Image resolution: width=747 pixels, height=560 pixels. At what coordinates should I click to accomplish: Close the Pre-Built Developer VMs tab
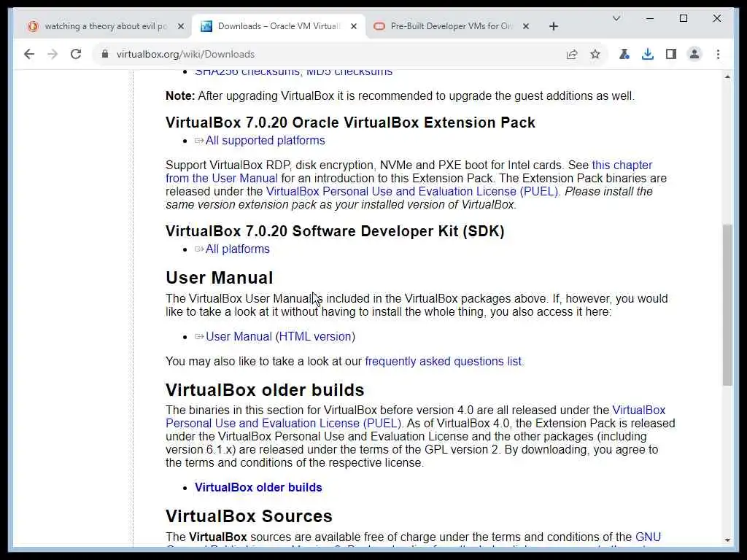(x=525, y=27)
